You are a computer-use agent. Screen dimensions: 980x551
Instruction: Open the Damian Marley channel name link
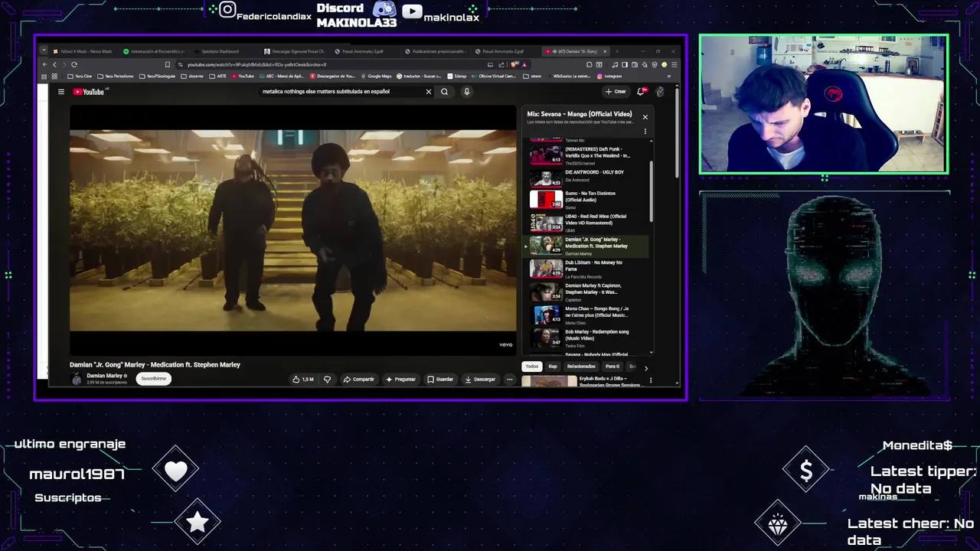(x=104, y=376)
